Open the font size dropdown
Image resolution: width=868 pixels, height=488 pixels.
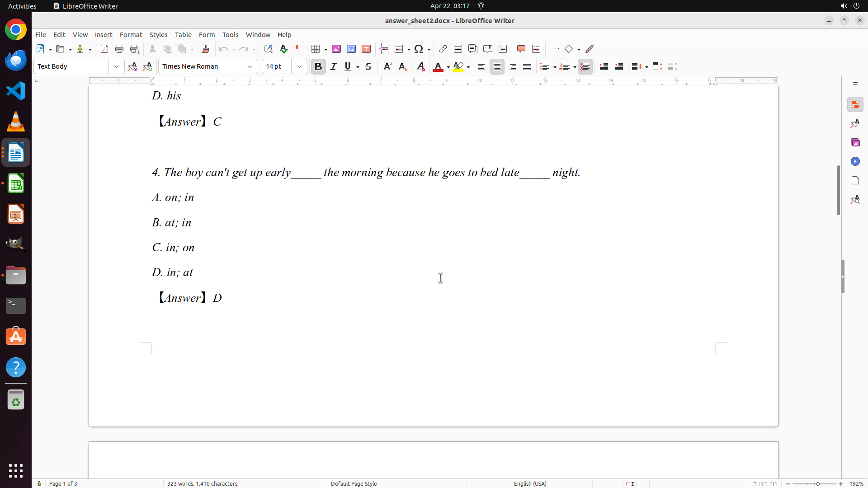[x=299, y=66]
